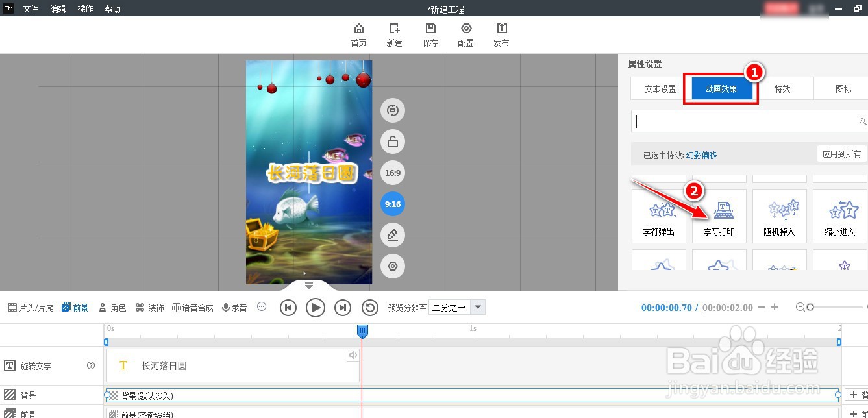Select 随机掉入 animation effect

click(779, 216)
